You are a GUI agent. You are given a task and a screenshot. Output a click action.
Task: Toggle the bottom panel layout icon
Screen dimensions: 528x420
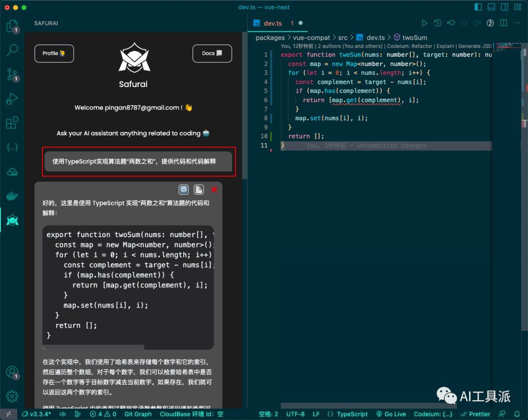(x=491, y=7)
